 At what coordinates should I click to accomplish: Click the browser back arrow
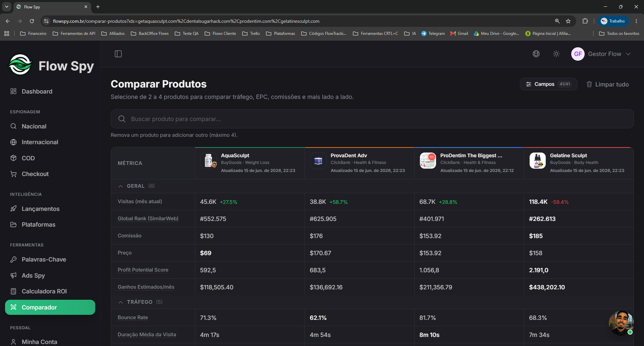(8, 21)
